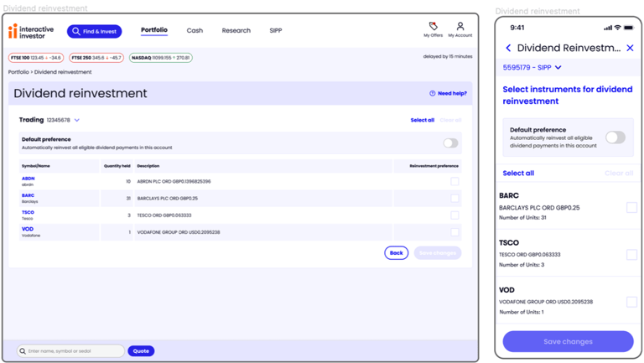This screenshot has width=644, height=363.
Task: Open the Research navigation tab
Action: tap(236, 30)
